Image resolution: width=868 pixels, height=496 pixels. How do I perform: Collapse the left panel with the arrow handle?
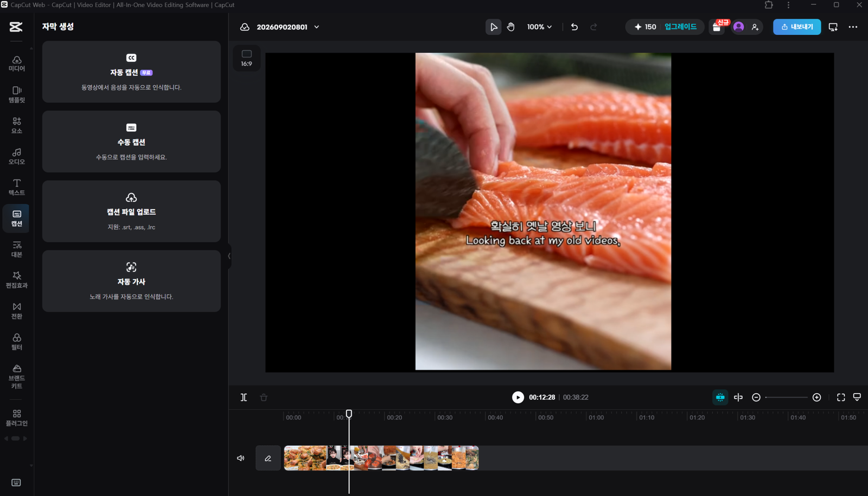pos(229,256)
